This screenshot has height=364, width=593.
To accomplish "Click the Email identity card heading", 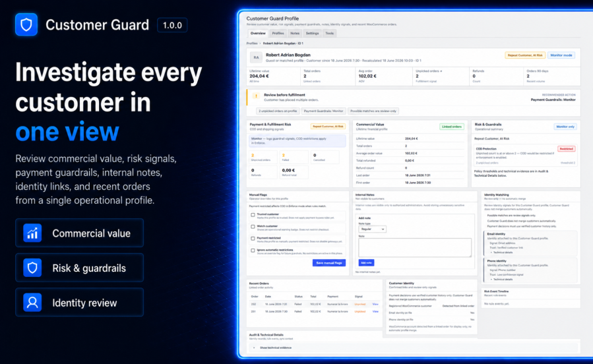I will tap(496, 234).
